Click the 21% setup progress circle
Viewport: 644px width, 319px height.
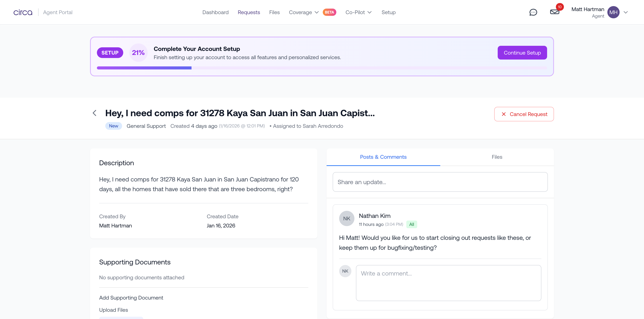138,53
